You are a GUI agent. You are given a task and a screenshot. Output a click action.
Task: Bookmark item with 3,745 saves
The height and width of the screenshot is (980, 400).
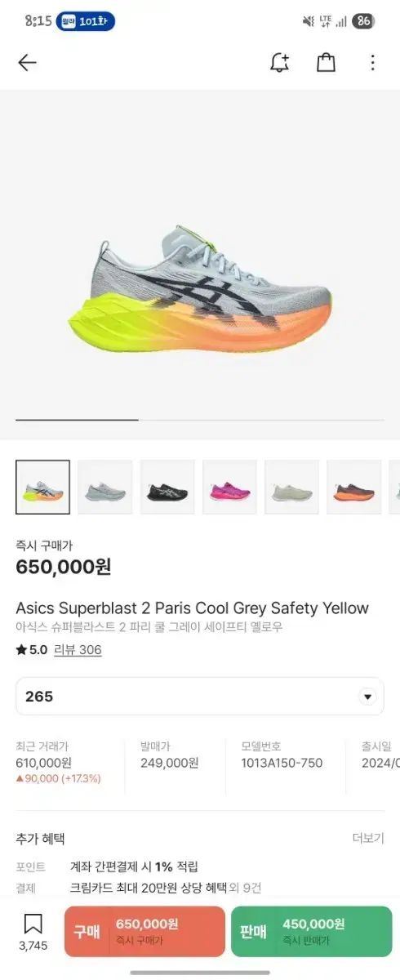(33, 932)
